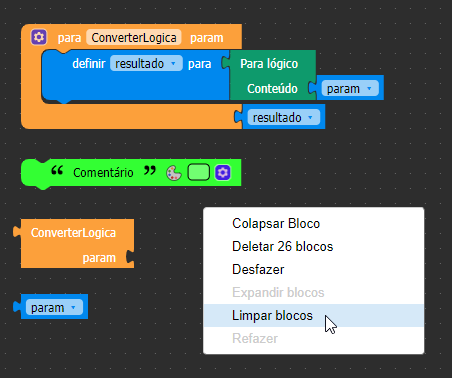The height and width of the screenshot is (378, 452).
Task: Click opening quote mark on comment block
Action: [x=57, y=171]
